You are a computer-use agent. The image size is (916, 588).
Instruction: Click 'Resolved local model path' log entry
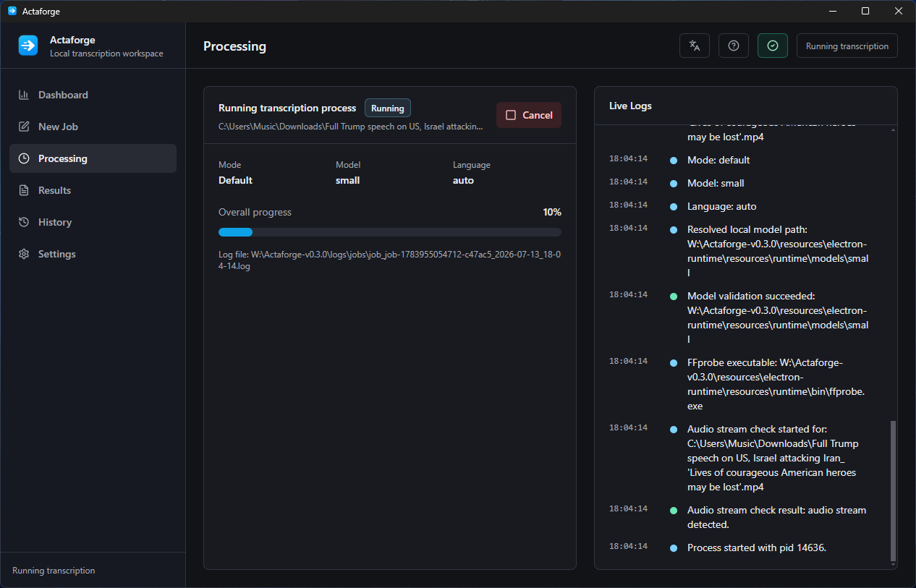tap(778, 251)
